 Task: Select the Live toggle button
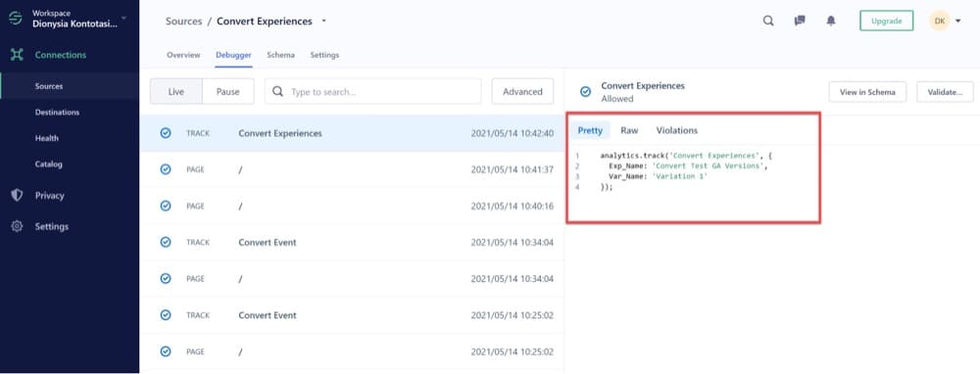176,91
